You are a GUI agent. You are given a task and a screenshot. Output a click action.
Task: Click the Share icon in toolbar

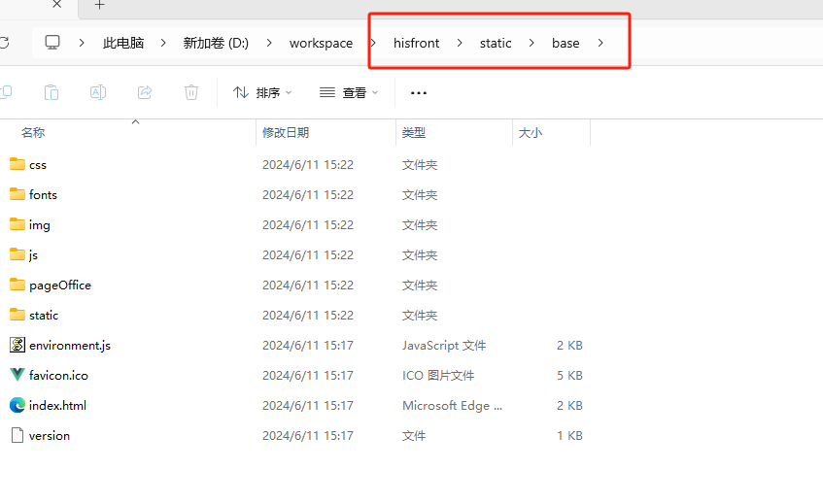tap(145, 92)
